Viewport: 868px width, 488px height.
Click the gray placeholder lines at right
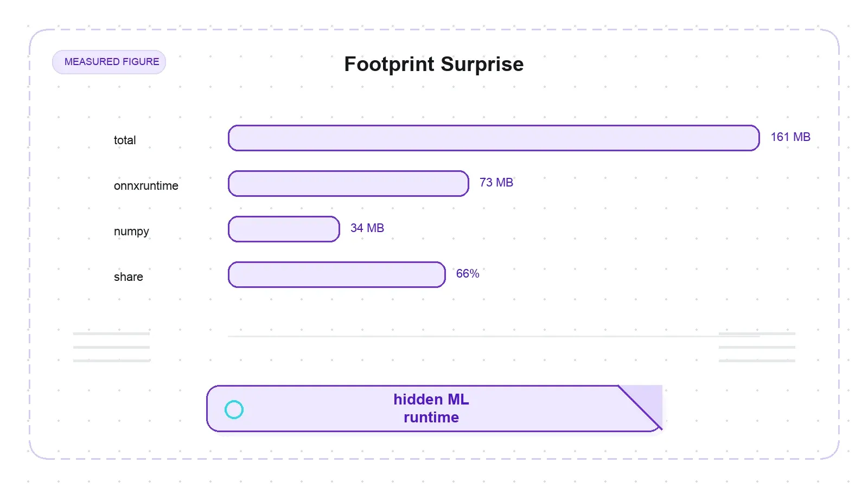(x=757, y=347)
